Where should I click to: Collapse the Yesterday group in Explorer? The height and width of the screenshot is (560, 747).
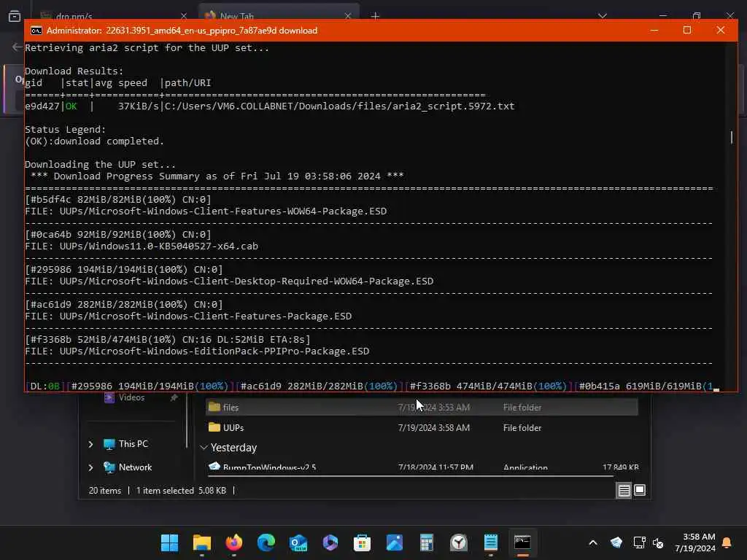[204, 448]
